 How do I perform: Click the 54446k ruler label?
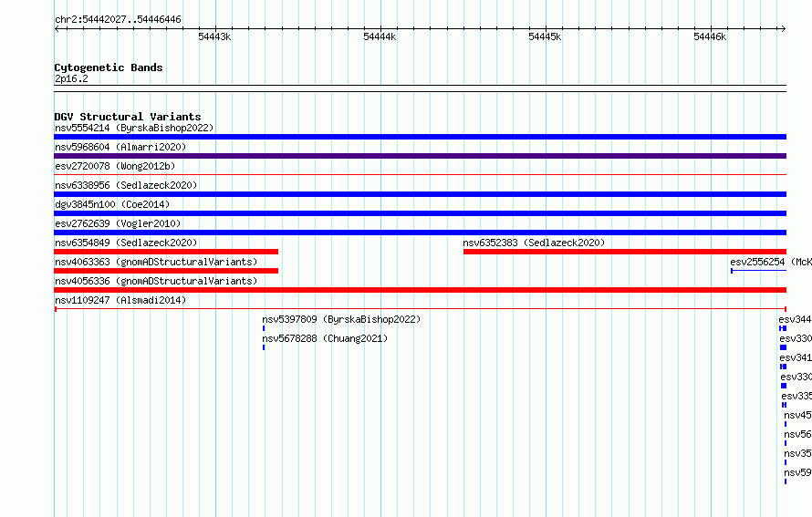[710, 36]
